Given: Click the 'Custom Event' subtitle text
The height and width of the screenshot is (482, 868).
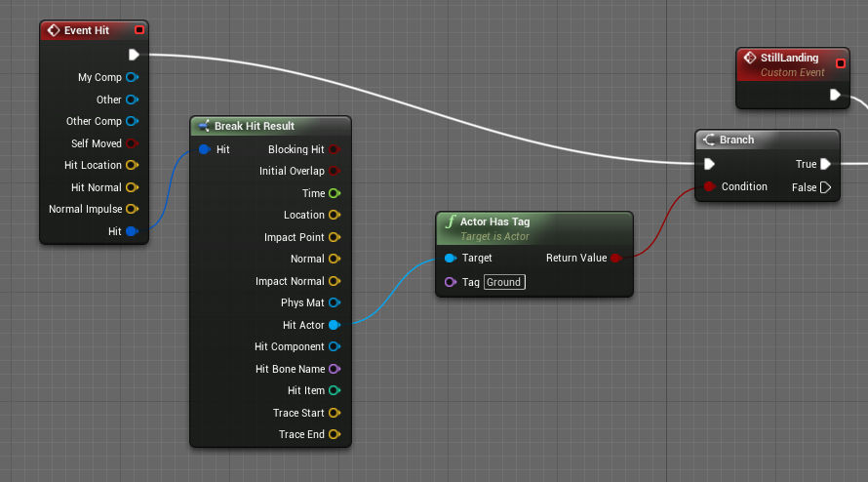Looking at the screenshot, I should coord(792,72).
